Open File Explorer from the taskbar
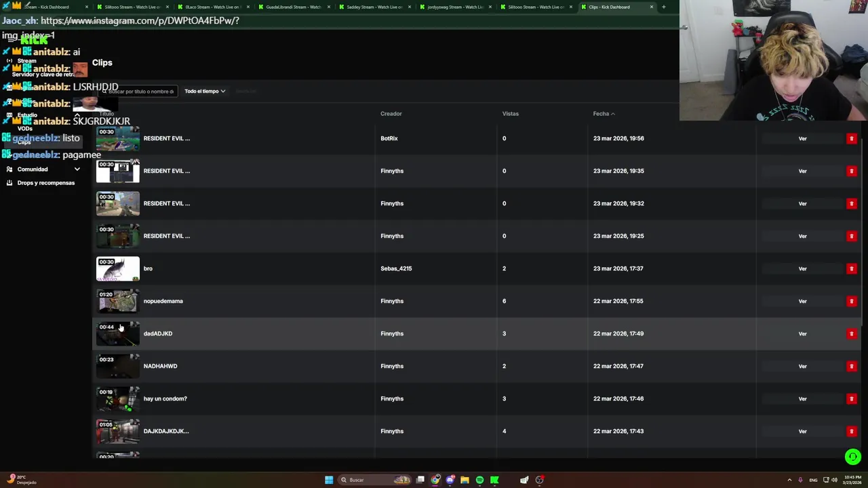 [465, 480]
